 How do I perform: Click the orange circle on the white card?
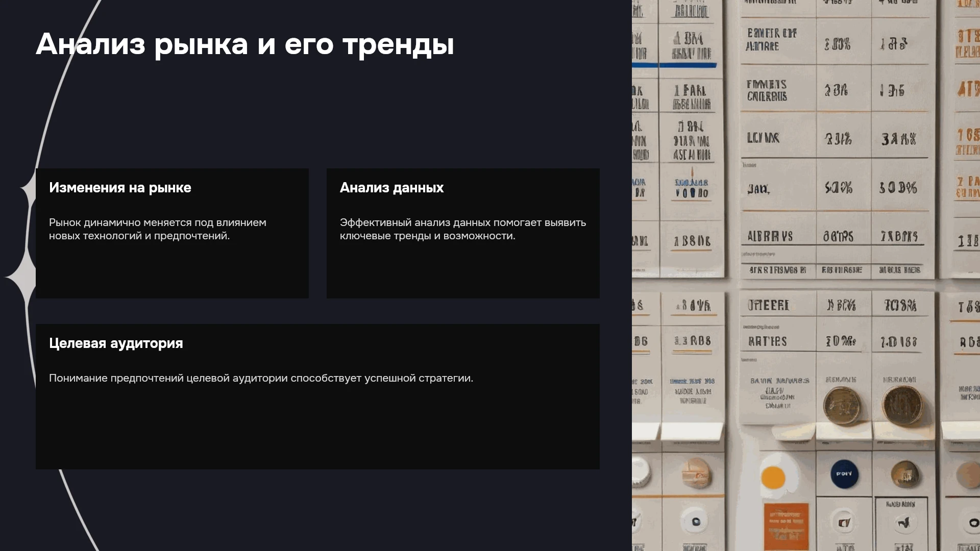(x=773, y=478)
